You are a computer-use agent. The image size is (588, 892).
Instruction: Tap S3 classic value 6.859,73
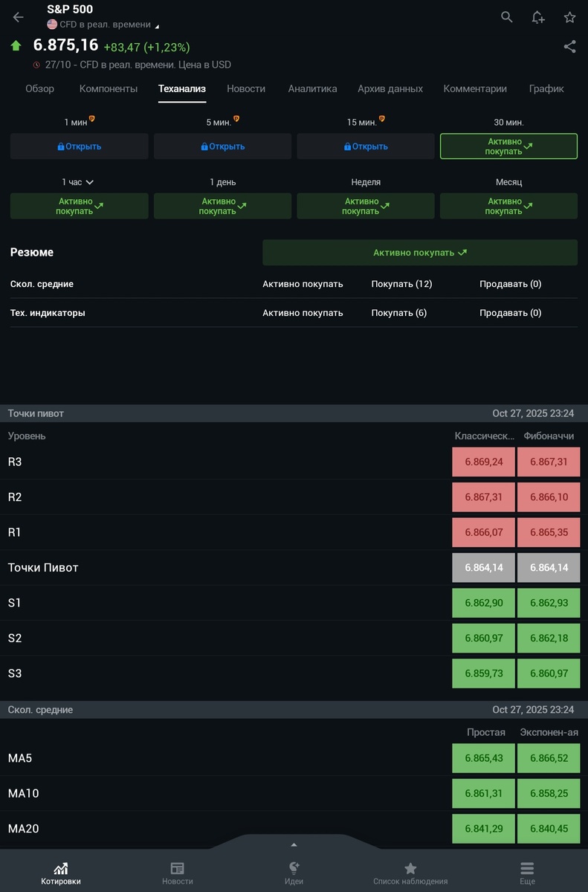click(x=484, y=673)
